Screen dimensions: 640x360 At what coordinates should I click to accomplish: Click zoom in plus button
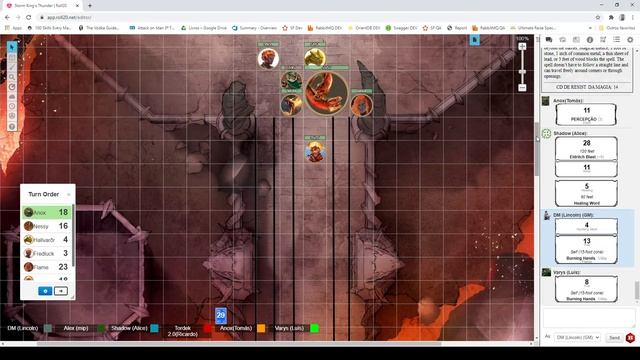[x=522, y=47]
